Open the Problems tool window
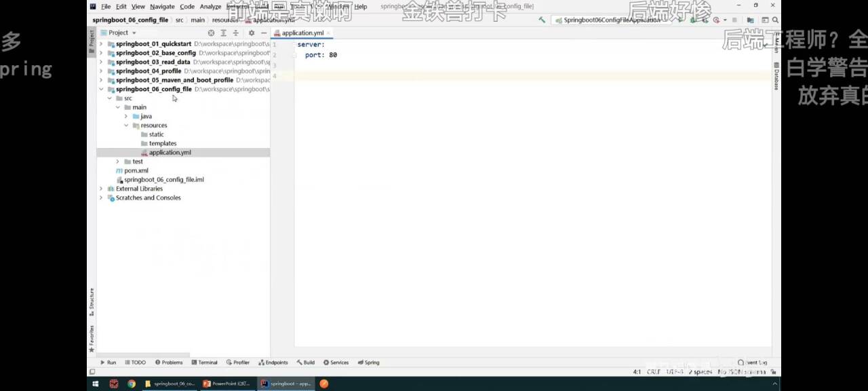This screenshot has height=391, width=868. click(169, 362)
